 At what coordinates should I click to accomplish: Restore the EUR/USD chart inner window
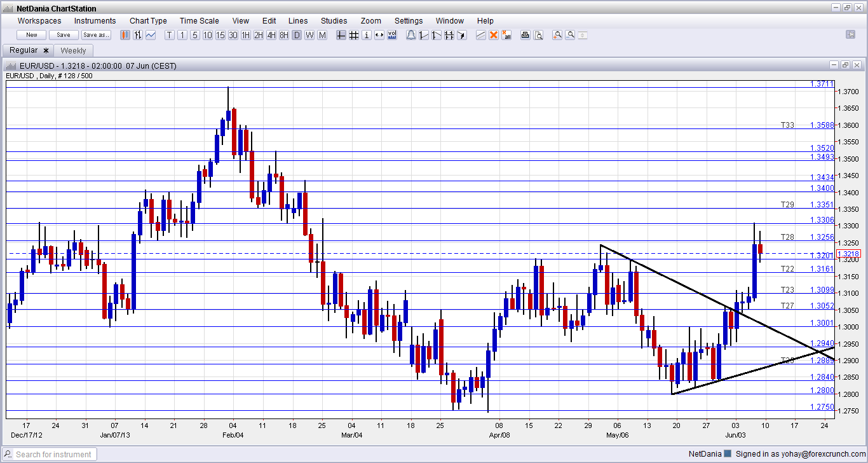pos(845,65)
